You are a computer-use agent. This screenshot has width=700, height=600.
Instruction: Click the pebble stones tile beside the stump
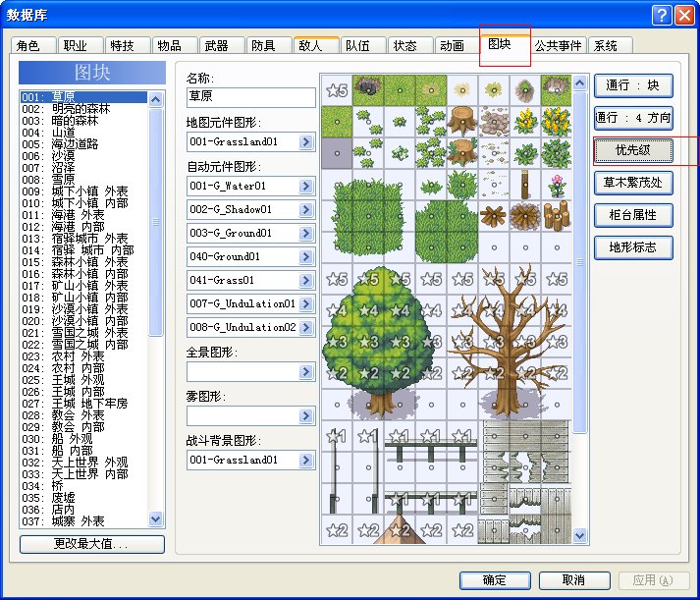[x=494, y=122]
